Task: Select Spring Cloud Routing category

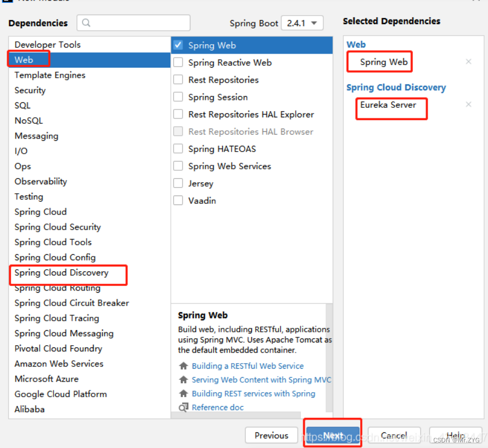Action: (x=90, y=288)
